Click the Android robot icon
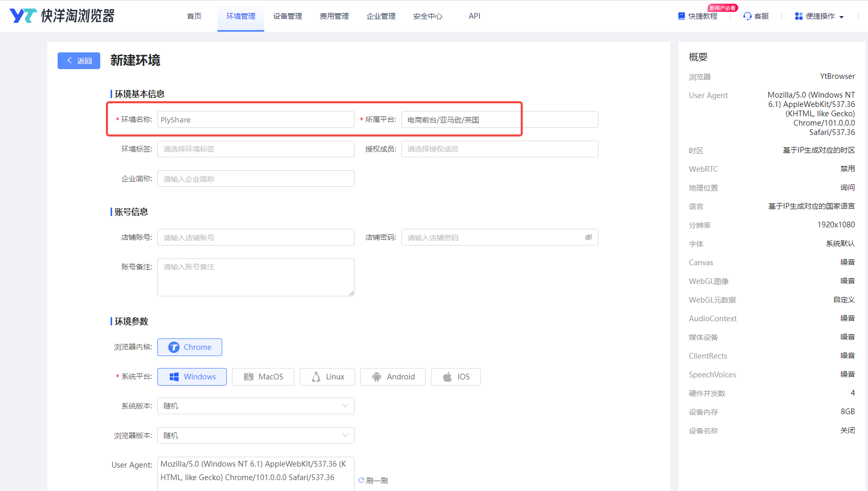 tap(377, 377)
